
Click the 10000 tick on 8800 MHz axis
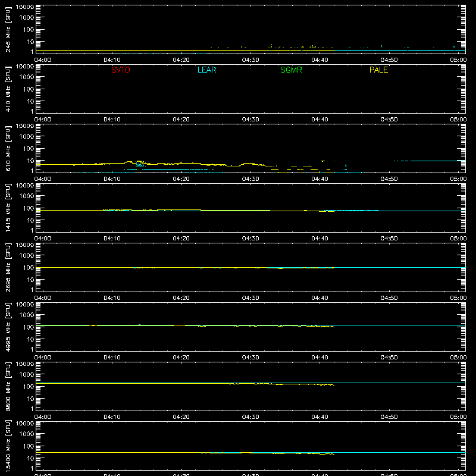[25, 364]
